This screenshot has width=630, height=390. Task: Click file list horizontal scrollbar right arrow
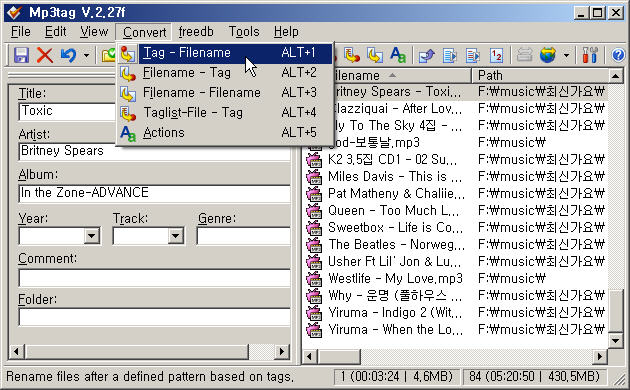click(600, 356)
